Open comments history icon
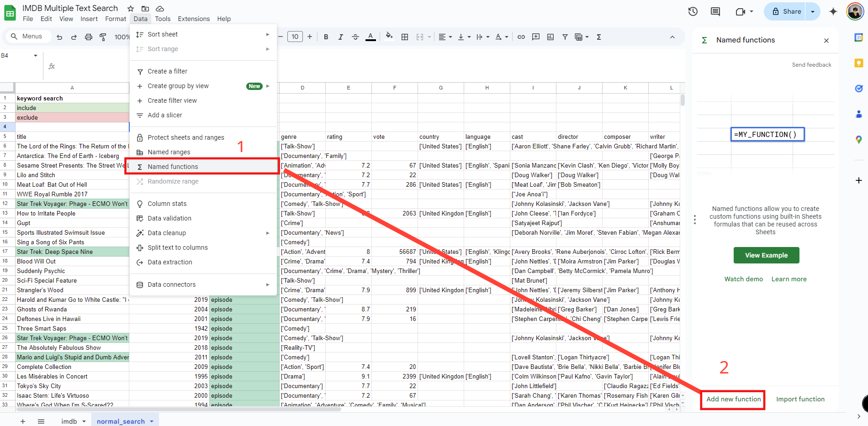 [x=715, y=11]
